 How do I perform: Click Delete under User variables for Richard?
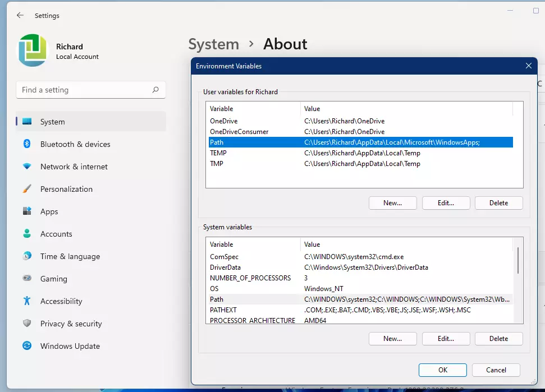499,203
